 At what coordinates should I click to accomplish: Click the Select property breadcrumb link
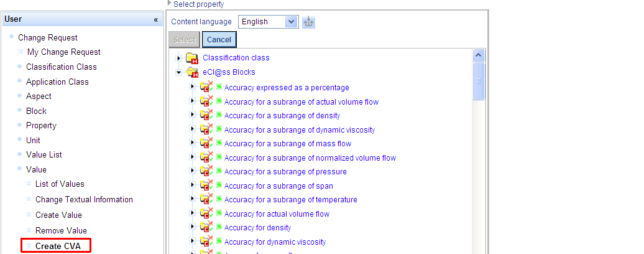[198, 4]
